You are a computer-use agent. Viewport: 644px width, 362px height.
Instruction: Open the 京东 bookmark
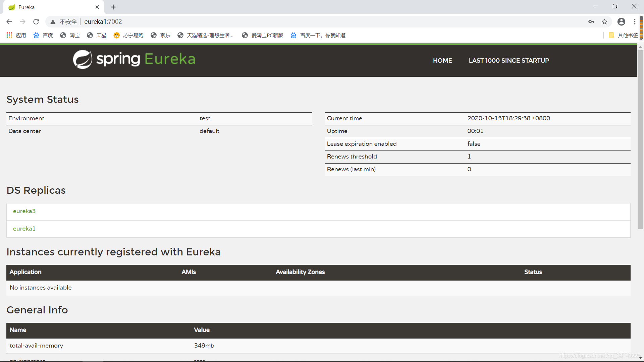pos(160,35)
